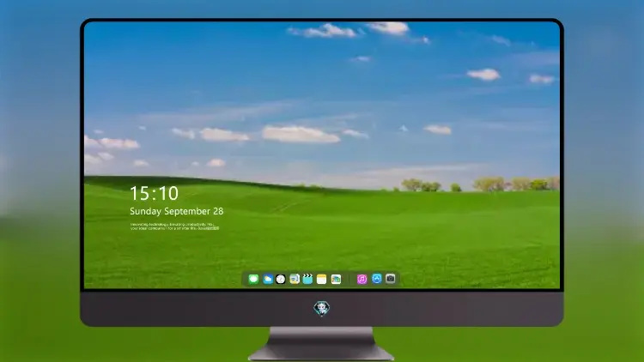Viewport: 644px width, 362px height.
Task: Open the Clock app in dock
Action: coord(281,279)
